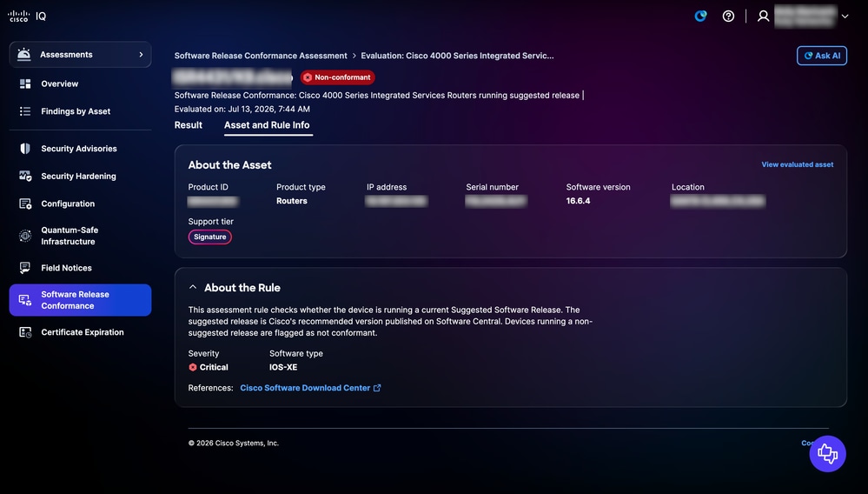Click the Non-conformant status badge
The height and width of the screenshot is (494, 868).
pos(337,77)
